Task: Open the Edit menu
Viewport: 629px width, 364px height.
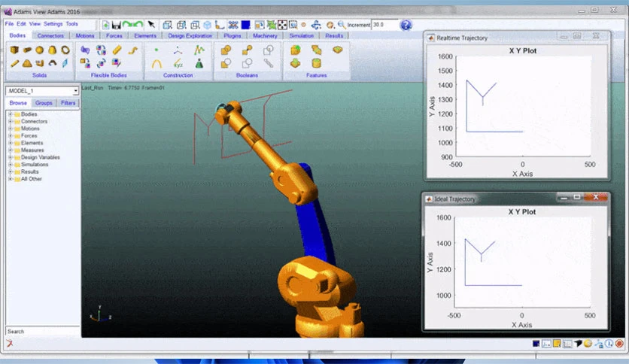Action: (21, 24)
